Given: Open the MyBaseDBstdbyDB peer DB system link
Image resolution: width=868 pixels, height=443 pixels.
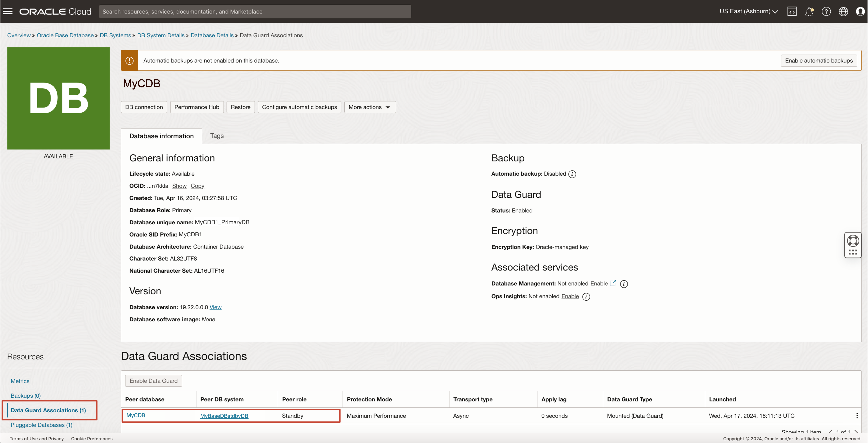Looking at the screenshot, I should (224, 416).
